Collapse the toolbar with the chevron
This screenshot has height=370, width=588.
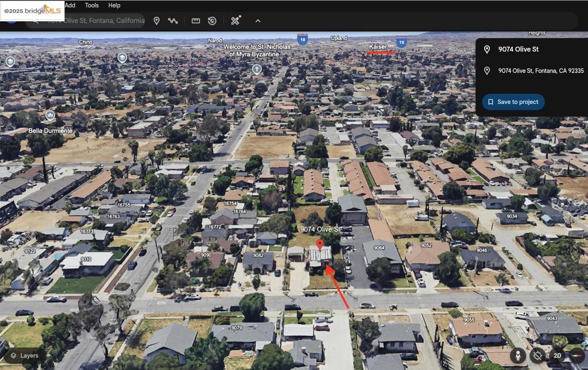pyautogui.click(x=257, y=21)
